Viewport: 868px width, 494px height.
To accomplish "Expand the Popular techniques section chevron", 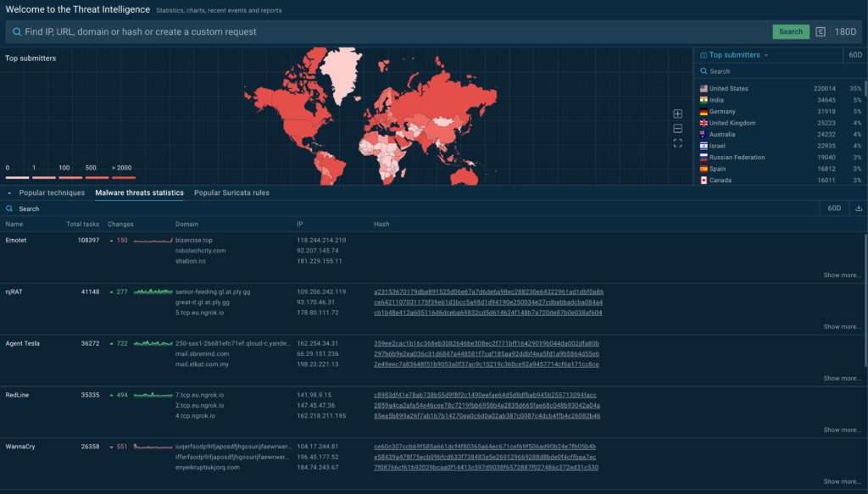I will (8, 192).
